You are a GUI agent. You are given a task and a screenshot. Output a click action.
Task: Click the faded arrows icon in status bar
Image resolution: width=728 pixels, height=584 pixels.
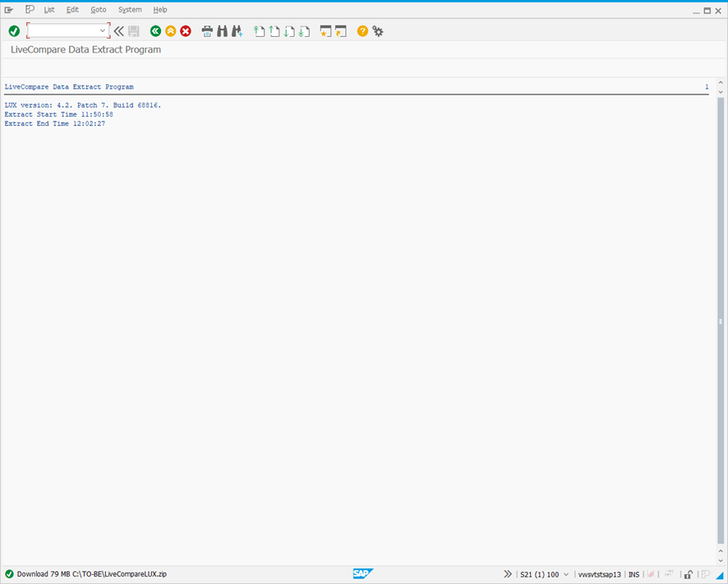click(669, 574)
